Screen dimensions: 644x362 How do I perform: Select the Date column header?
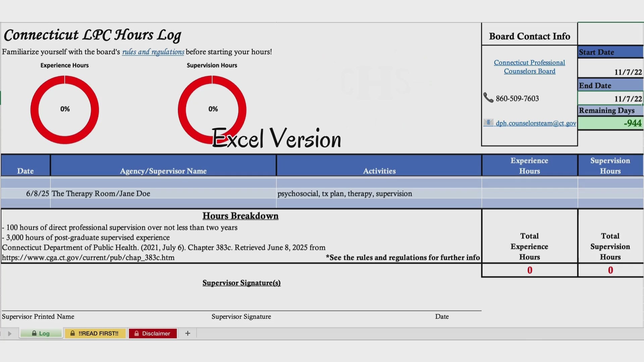25,165
